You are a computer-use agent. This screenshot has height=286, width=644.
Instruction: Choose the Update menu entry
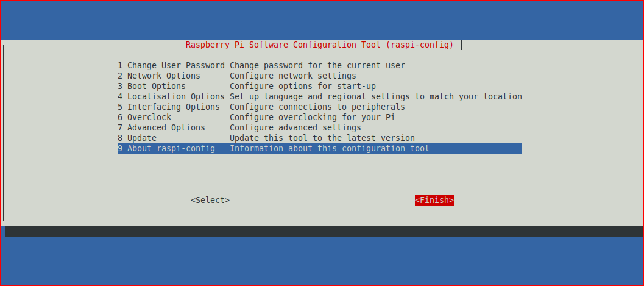coord(319,138)
